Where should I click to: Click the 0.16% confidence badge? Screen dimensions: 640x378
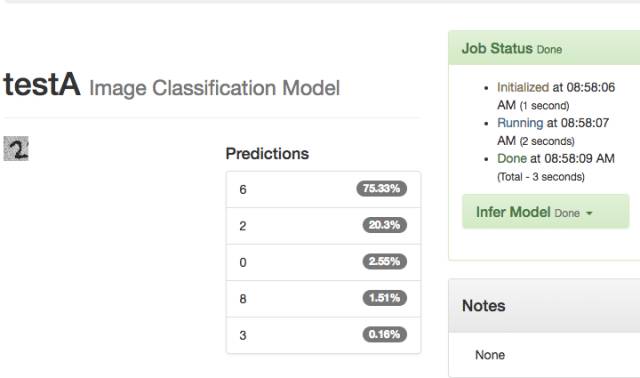[384, 334]
